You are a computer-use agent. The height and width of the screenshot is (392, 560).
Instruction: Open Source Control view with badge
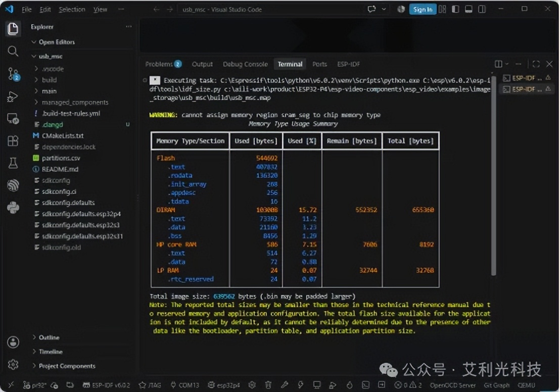14,74
